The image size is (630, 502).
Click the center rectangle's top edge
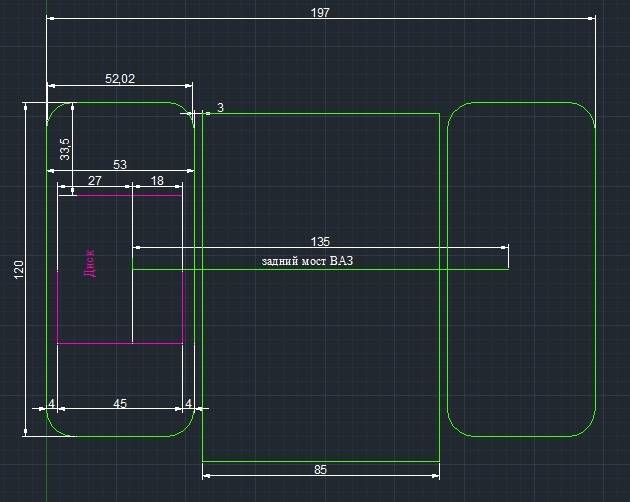(320, 113)
